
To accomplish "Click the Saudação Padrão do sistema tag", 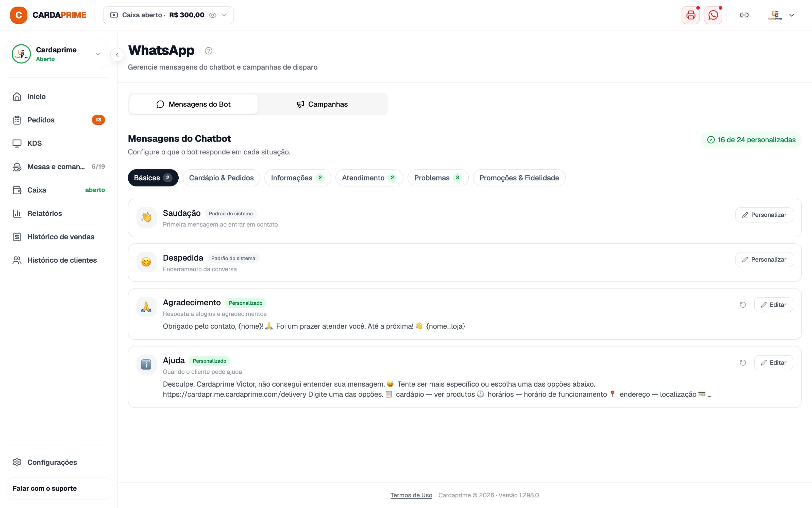I will click(230, 214).
